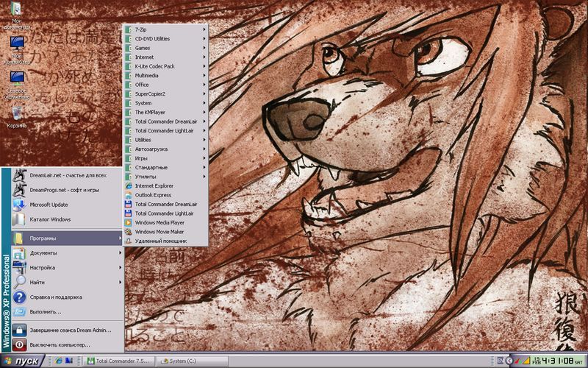Open Мой компьютер desktop icon
This screenshot has width=588, height=368.
16,43
